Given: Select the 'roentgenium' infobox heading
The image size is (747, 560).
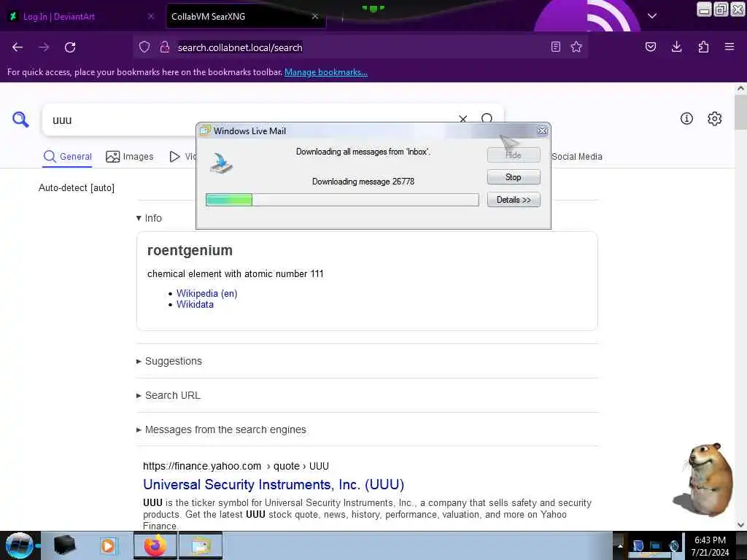Looking at the screenshot, I should pos(190,251).
